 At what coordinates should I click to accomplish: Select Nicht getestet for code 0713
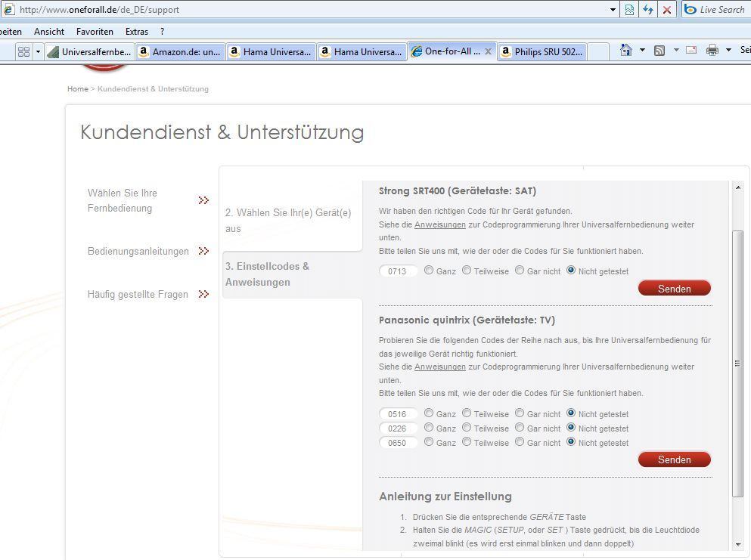pos(571,270)
